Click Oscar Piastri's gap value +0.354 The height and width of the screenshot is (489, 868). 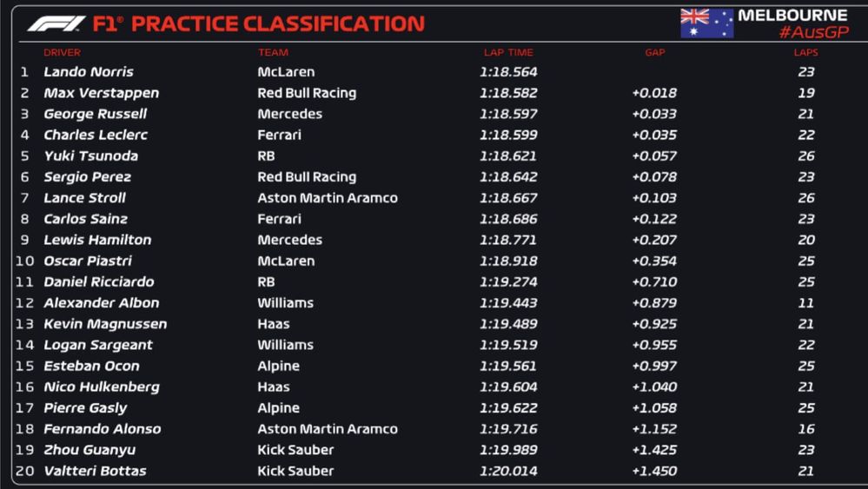click(654, 261)
